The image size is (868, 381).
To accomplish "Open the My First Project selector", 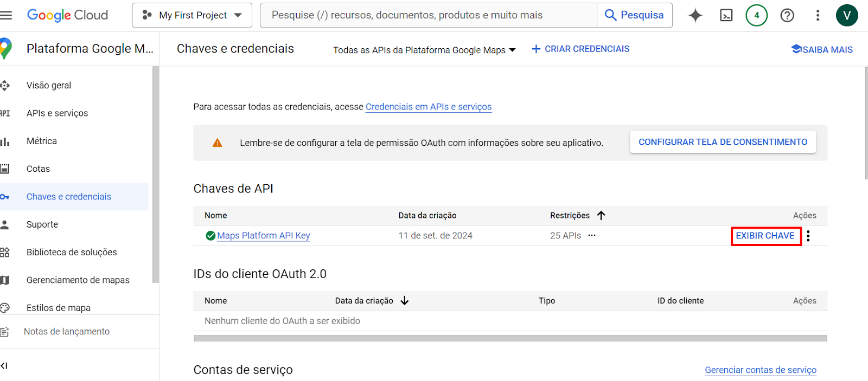I will coord(192,15).
